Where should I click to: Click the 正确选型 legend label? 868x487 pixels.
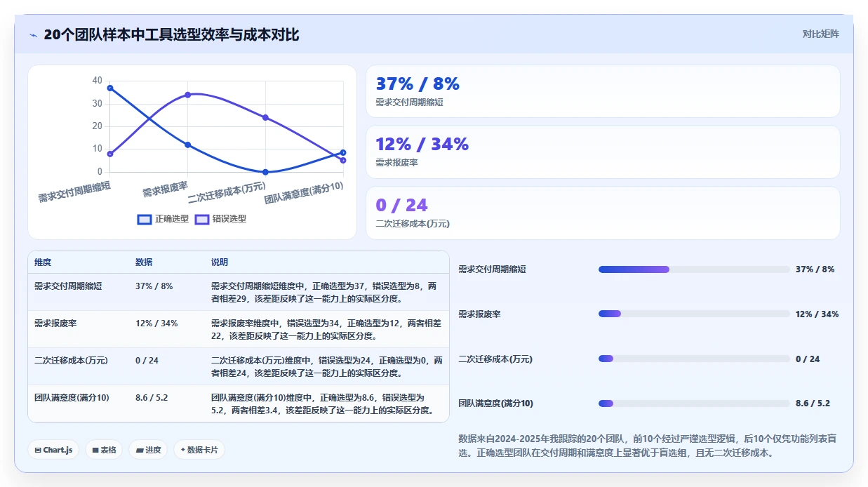pyautogui.click(x=172, y=219)
